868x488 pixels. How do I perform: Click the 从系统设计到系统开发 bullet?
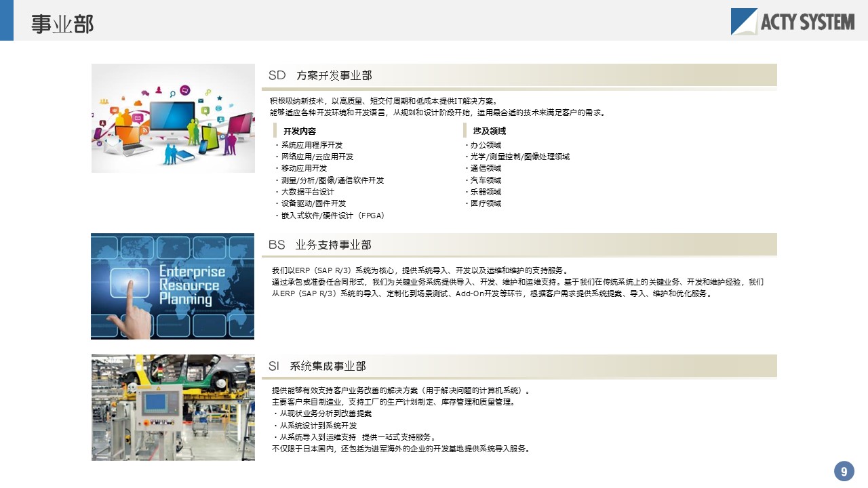coord(315,426)
